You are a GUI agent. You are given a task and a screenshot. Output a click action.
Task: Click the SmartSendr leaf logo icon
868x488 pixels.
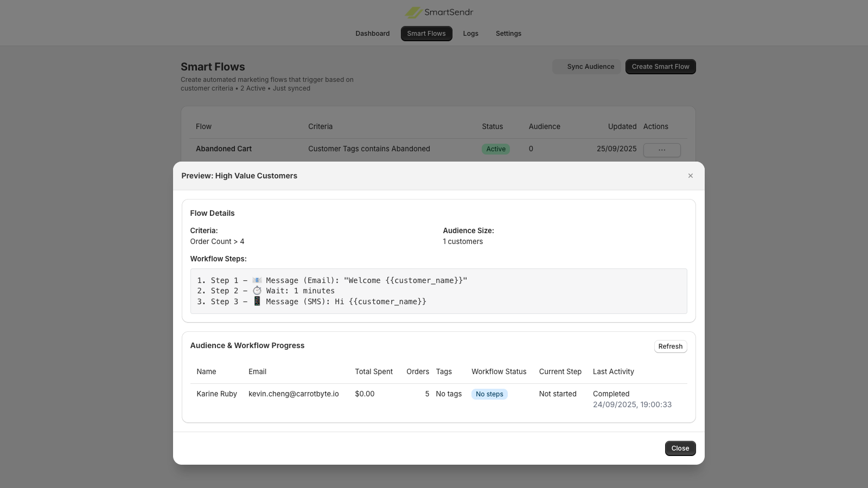pyautogui.click(x=413, y=12)
